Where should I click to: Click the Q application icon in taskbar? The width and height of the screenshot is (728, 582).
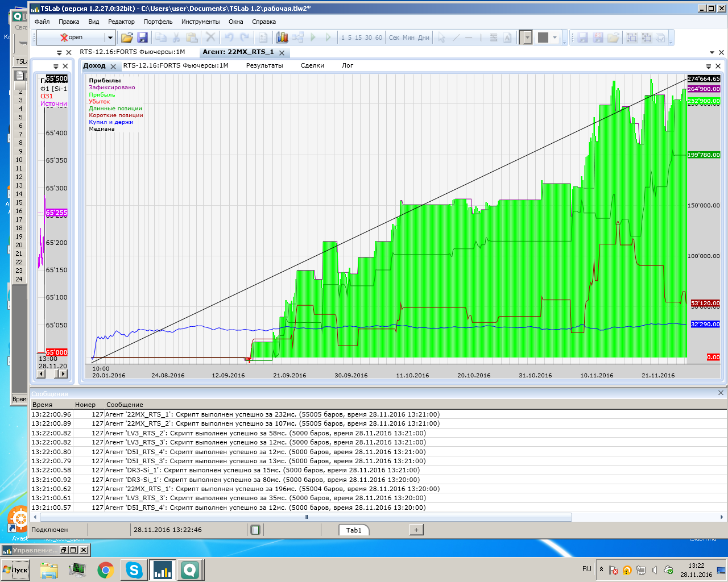(190, 569)
